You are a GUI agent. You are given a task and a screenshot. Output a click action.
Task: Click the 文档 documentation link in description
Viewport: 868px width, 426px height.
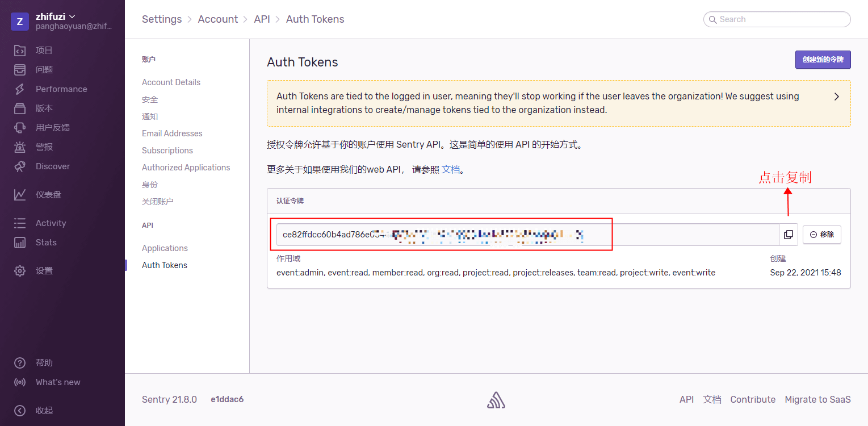tap(451, 169)
